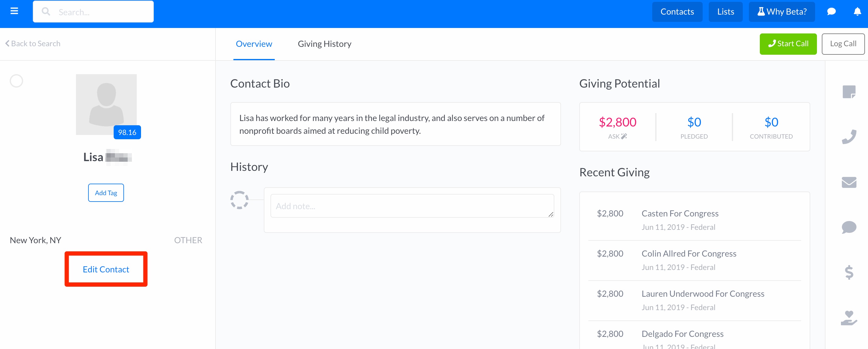Click the Search input box
The width and height of the screenshot is (868, 349).
[93, 12]
